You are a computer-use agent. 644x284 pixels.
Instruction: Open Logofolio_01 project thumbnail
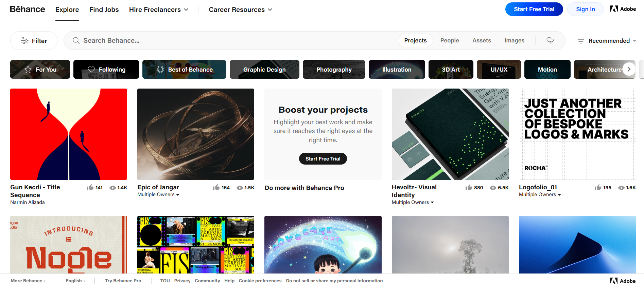(x=577, y=134)
